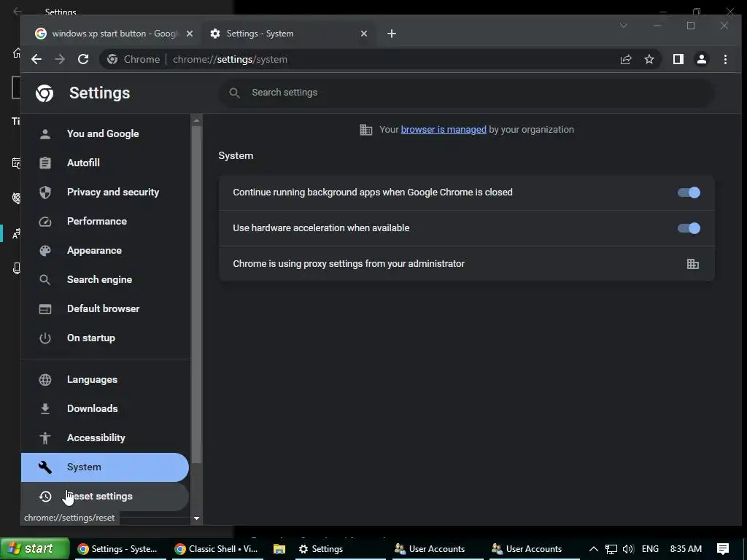Open You and Google settings section
The width and height of the screenshot is (747, 560).
point(105,134)
